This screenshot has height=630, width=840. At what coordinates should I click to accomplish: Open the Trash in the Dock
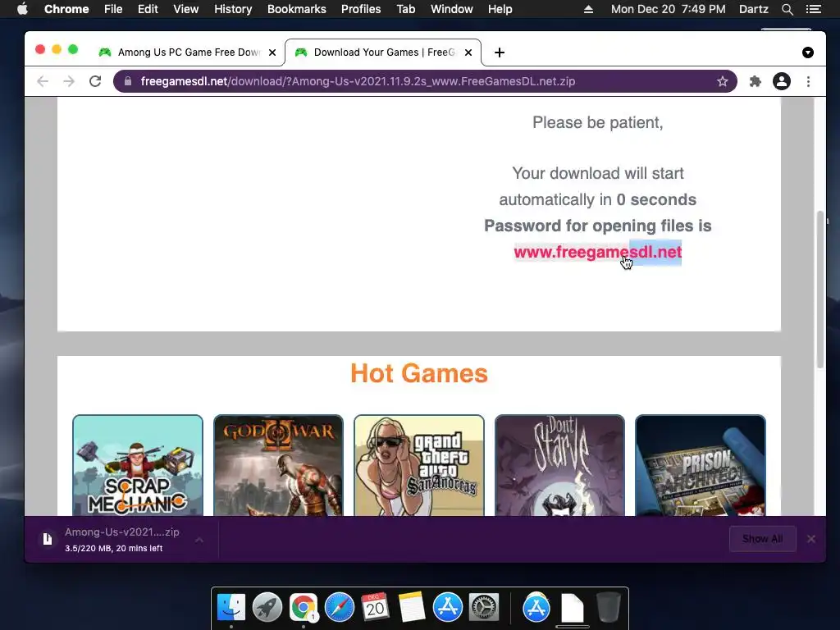click(608, 608)
